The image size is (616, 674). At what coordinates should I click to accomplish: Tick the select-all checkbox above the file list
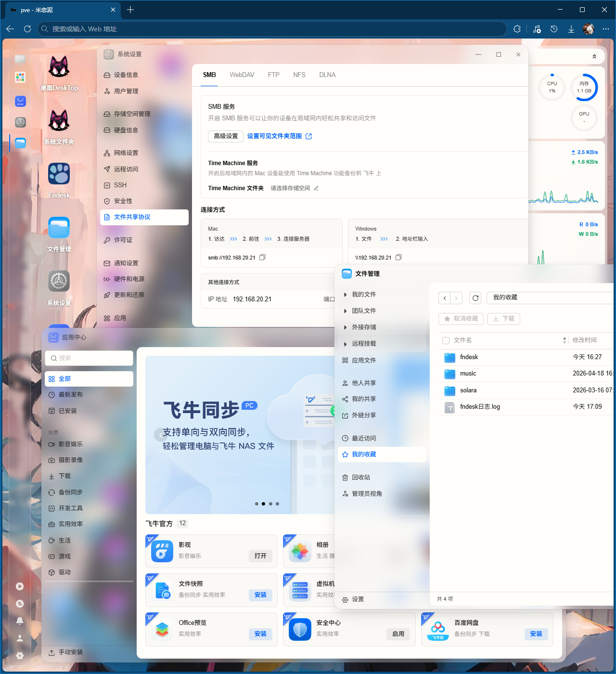[x=445, y=340]
